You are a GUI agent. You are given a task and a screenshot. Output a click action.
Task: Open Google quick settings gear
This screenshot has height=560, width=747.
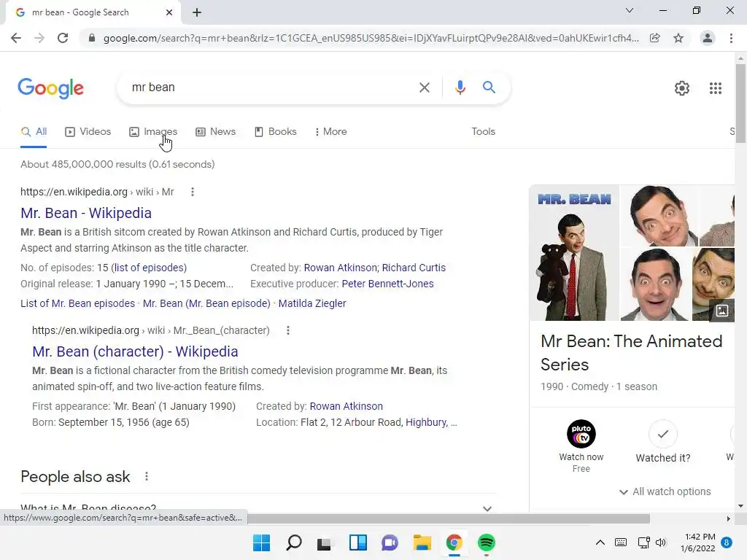click(682, 88)
